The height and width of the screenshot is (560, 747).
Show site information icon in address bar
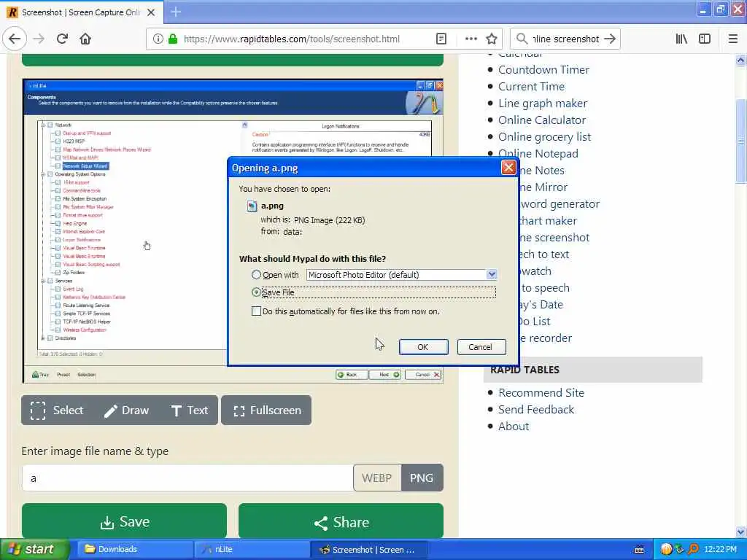click(x=158, y=39)
